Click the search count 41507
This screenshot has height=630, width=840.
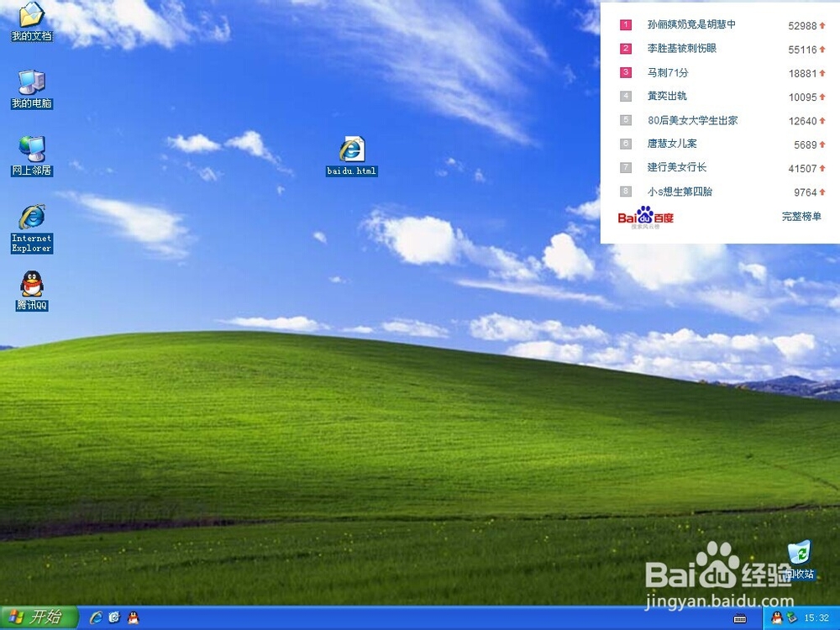(802, 169)
